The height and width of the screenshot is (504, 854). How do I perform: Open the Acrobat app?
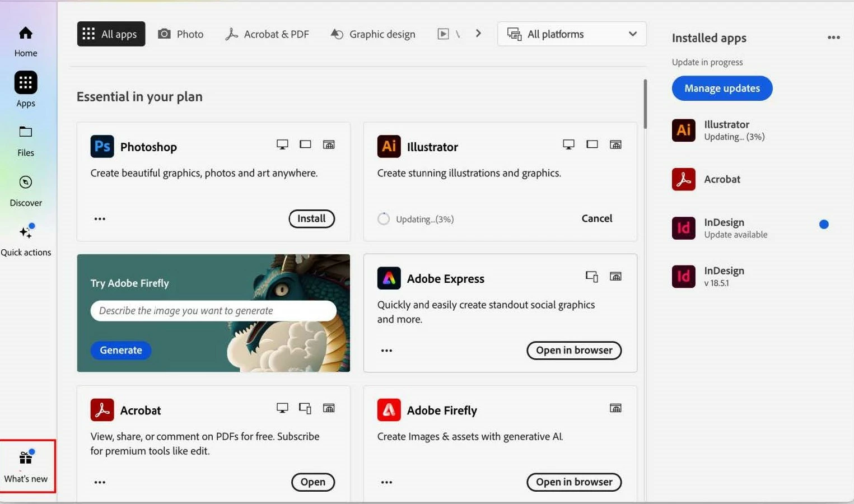pos(312,482)
